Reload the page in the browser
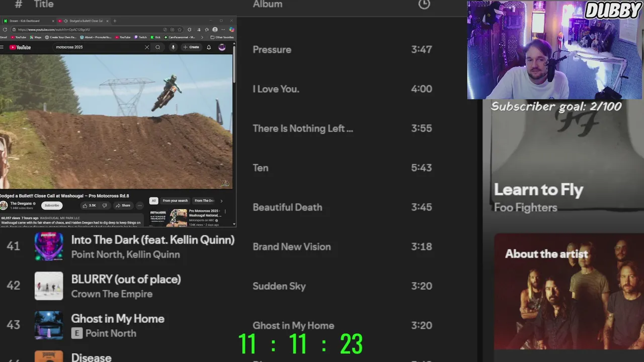This screenshot has height=362, width=644. pos(5,30)
